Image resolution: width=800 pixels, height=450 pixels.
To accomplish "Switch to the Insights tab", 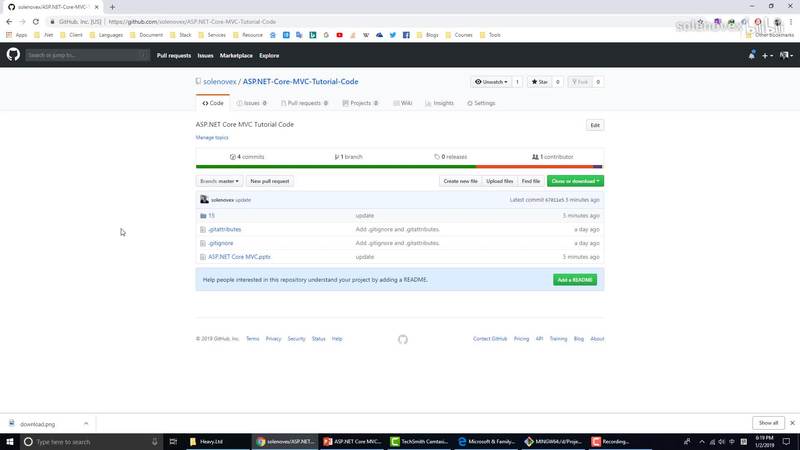I will 439,103.
